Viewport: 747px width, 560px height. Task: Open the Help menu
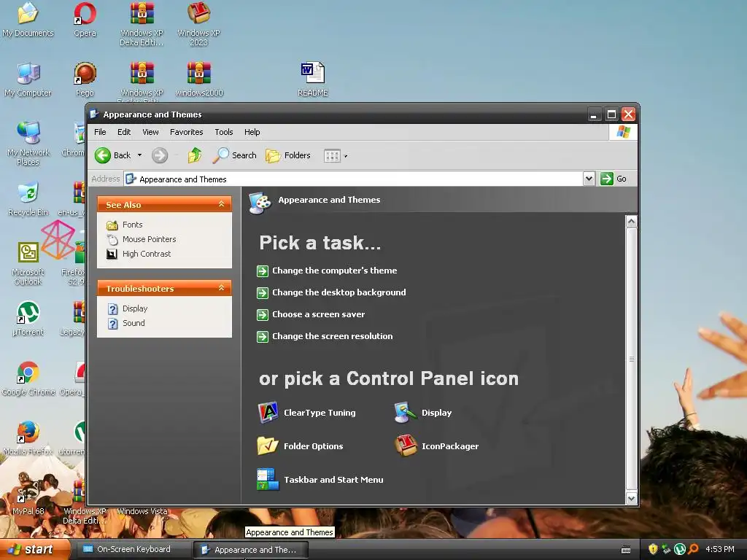click(252, 132)
